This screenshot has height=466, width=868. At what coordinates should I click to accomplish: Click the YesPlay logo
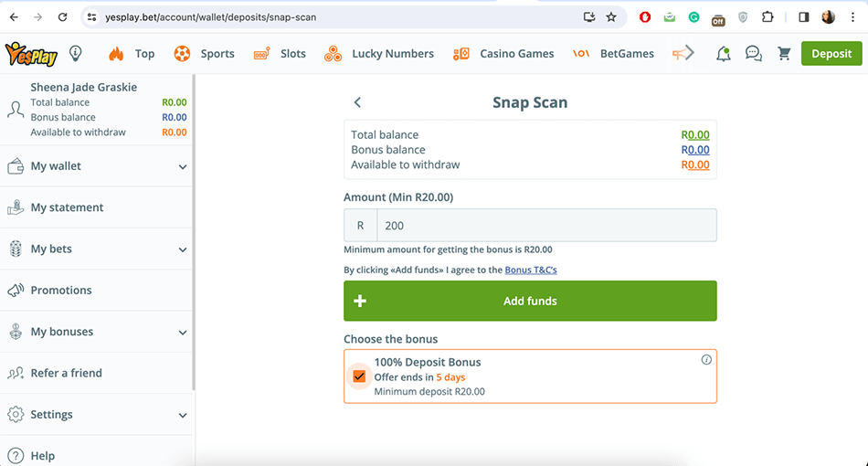(x=31, y=55)
